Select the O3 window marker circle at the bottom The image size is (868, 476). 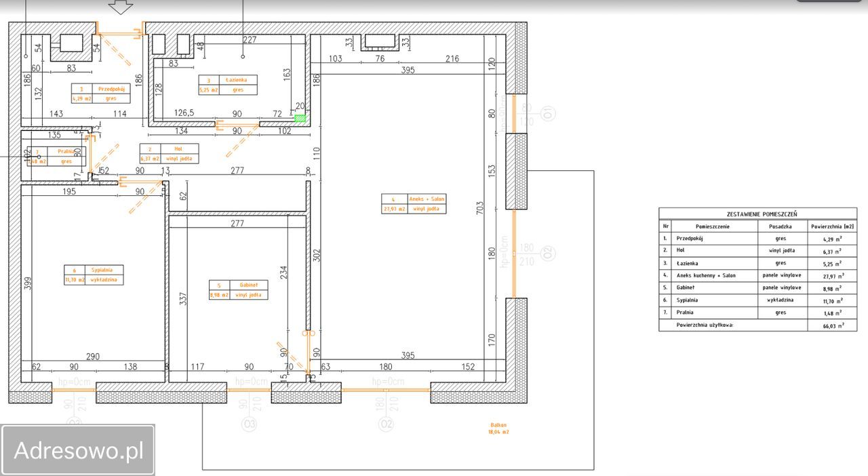pyautogui.click(x=250, y=424)
